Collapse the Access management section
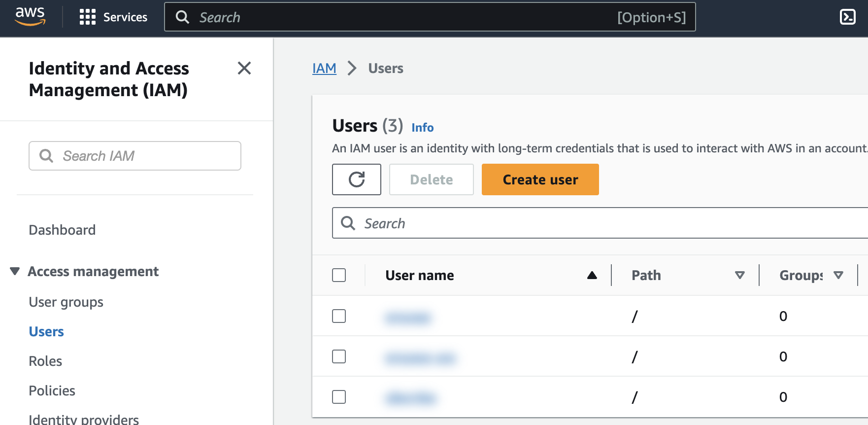This screenshot has width=868, height=425. pyautogui.click(x=15, y=271)
